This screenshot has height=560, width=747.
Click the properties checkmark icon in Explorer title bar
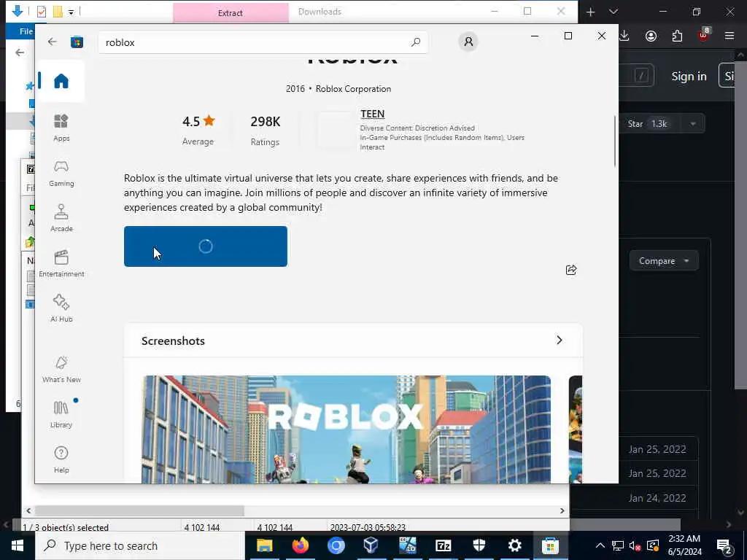42,12
